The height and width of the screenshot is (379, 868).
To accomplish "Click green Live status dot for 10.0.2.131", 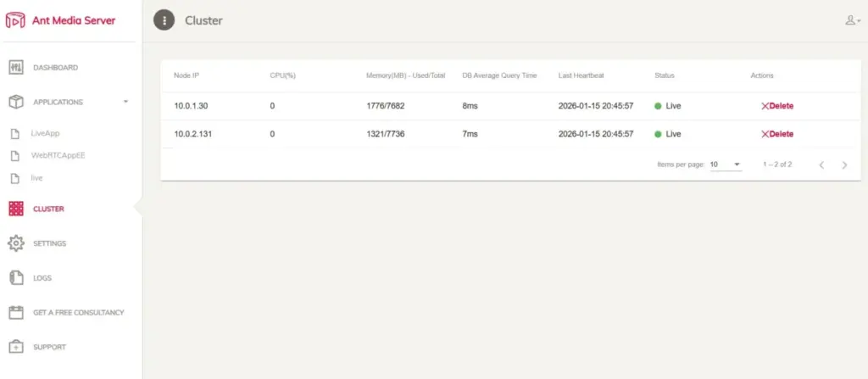I will tap(658, 134).
